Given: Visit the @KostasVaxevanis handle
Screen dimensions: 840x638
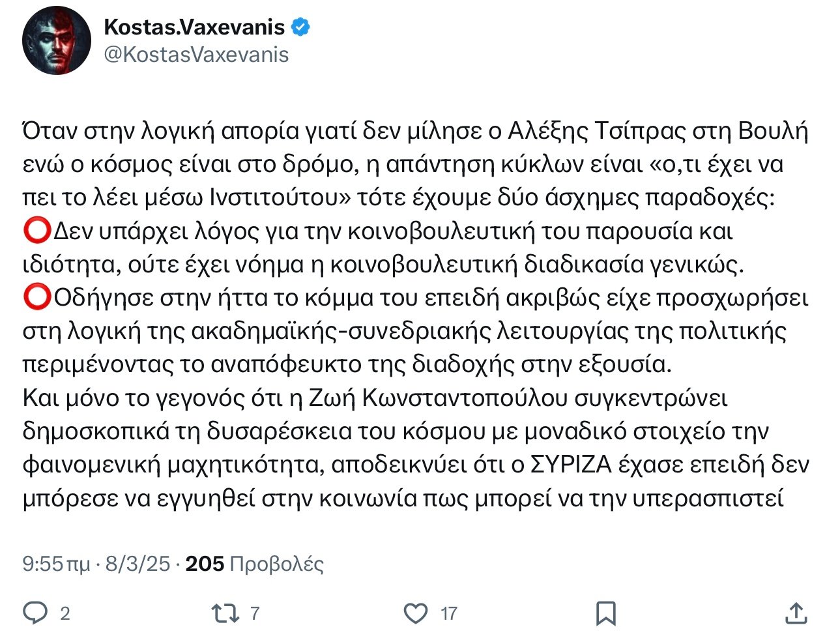Looking at the screenshot, I should coord(196,55).
